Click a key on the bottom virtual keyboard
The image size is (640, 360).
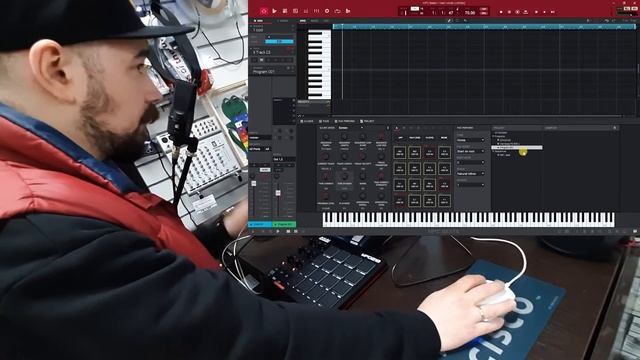[x=468, y=219]
